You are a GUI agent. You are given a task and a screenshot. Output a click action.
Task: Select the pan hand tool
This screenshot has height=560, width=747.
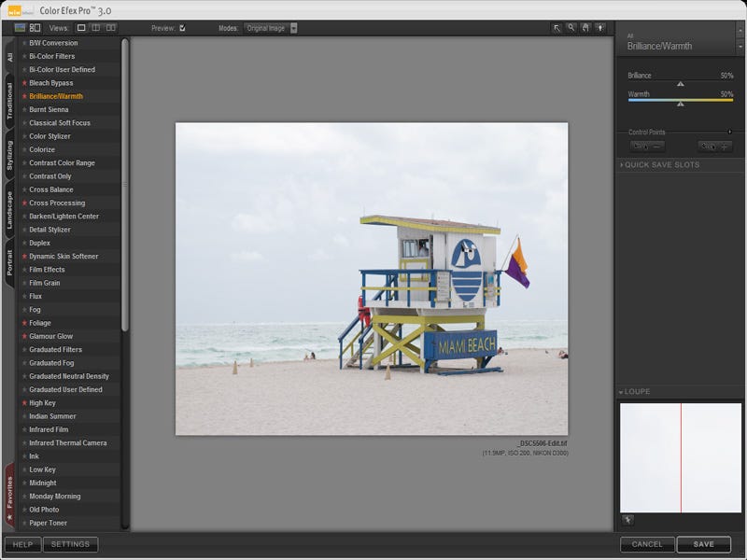585,28
